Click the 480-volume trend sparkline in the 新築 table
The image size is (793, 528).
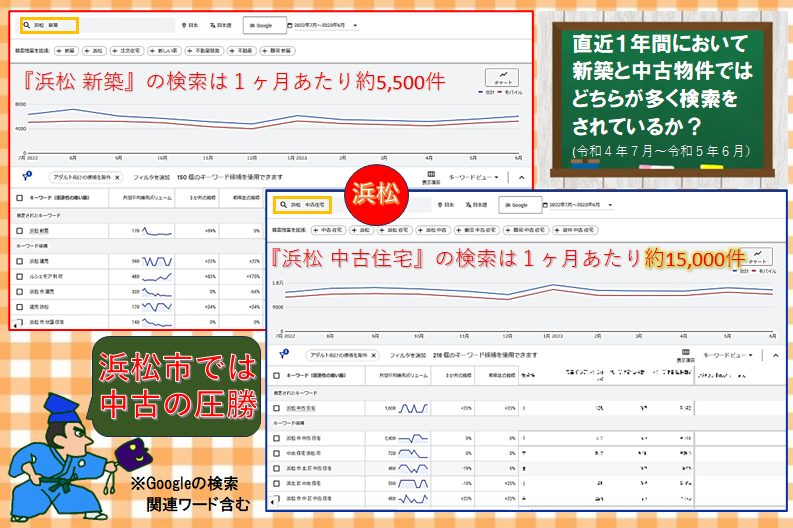click(x=157, y=277)
